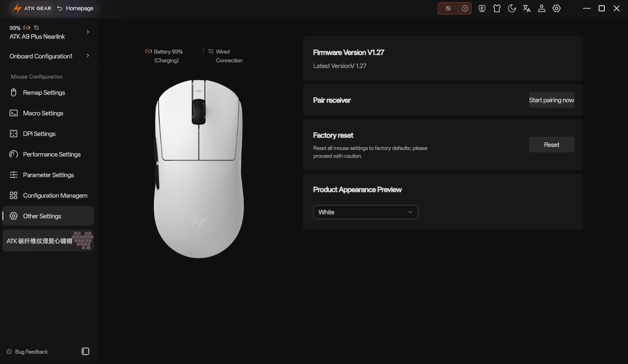Open Remap Settings

[x=48, y=92]
